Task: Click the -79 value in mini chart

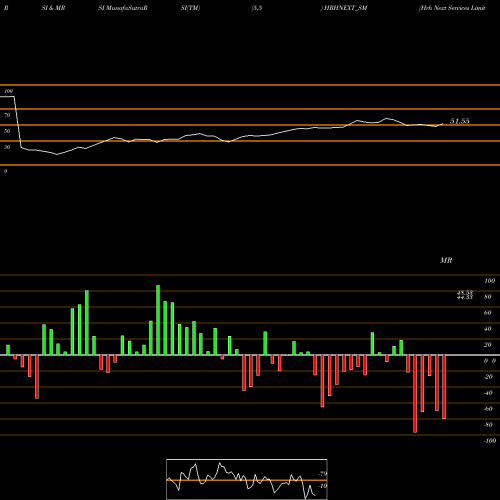Action: [x=323, y=474]
